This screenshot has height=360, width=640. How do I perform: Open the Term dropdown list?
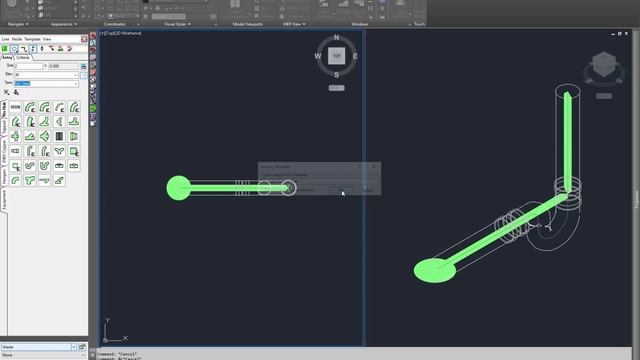coord(76,84)
